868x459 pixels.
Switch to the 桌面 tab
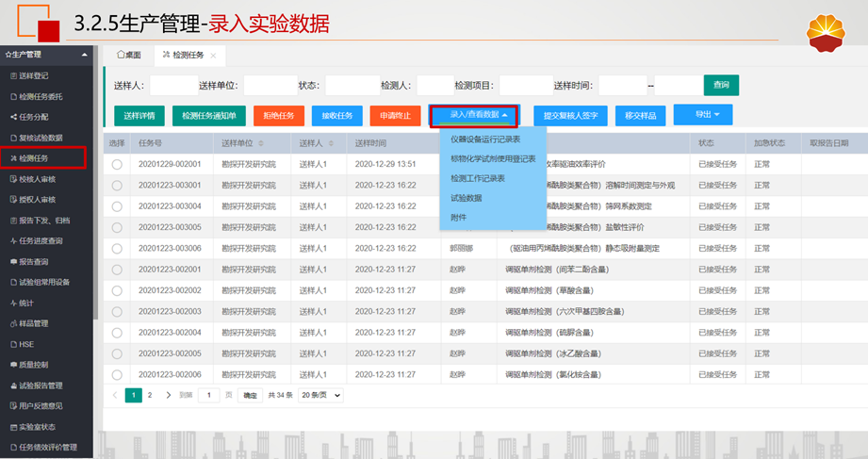coord(129,55)
